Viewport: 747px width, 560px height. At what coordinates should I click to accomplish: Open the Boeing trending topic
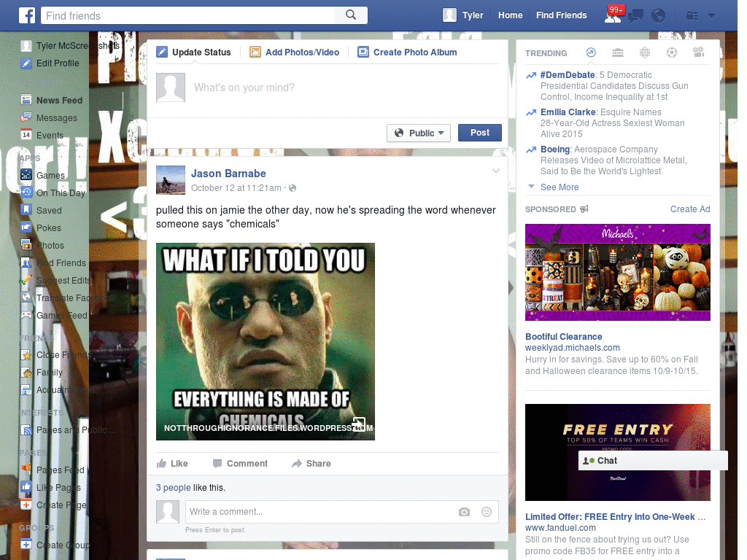point(555,149)
